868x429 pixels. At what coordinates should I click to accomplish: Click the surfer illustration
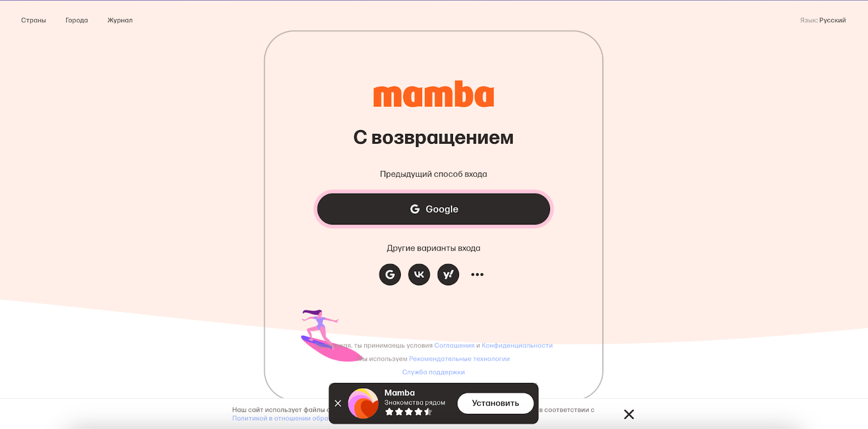(x=329, y=335)
